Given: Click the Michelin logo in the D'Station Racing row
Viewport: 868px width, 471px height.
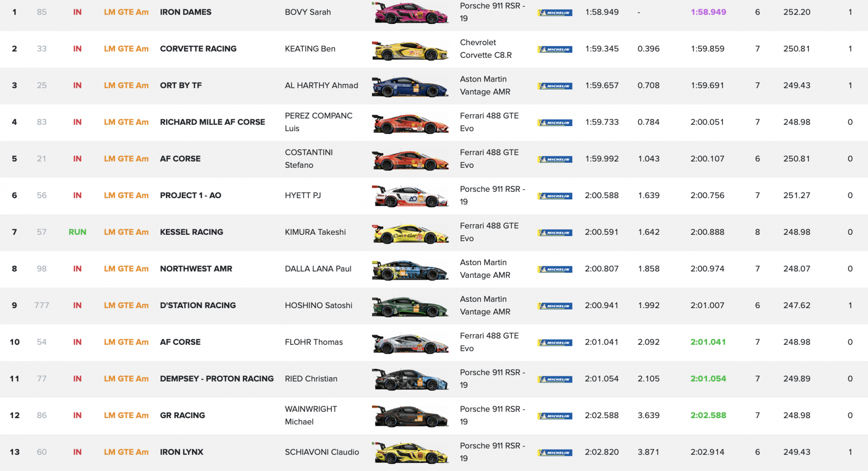Looking at the screenshot, I should (555, 306).
